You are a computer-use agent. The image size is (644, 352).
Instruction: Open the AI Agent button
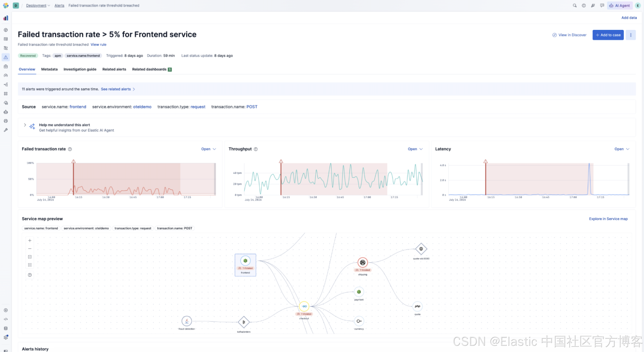(619, 6)
